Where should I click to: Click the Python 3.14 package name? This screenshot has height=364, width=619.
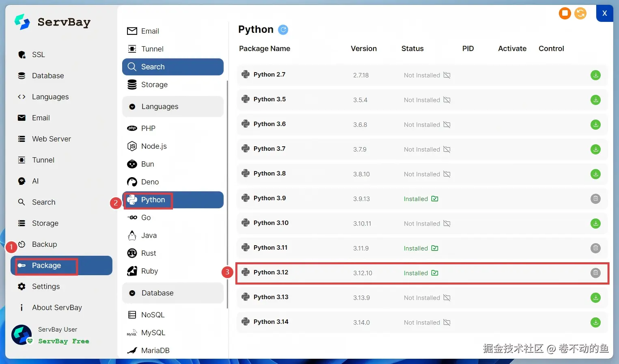point(271,322)
